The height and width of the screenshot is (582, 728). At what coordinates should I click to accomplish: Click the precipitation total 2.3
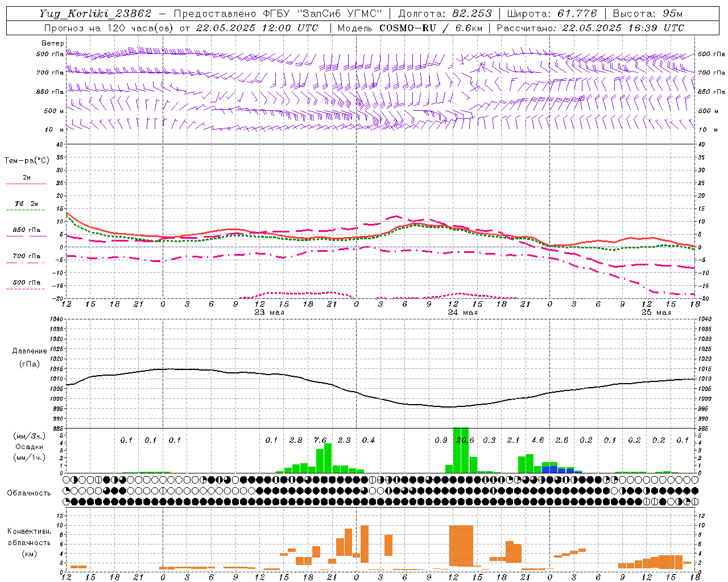(344, 440)
